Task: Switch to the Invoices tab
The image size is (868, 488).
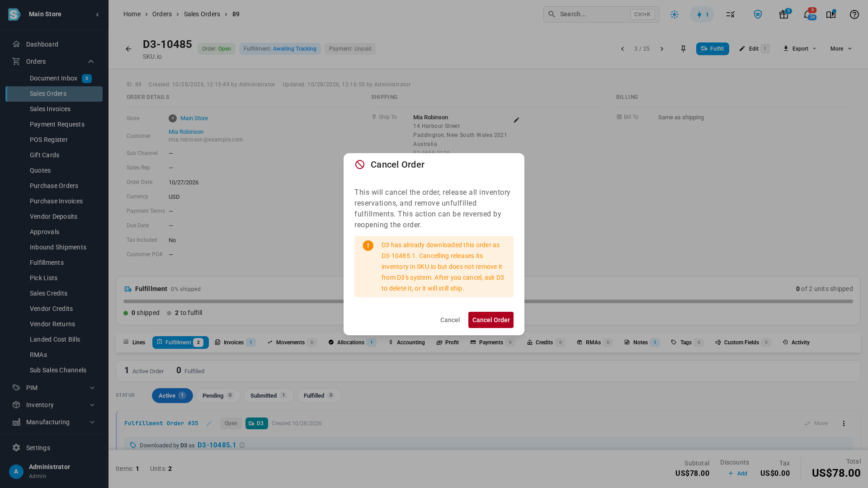Action: 235,343
